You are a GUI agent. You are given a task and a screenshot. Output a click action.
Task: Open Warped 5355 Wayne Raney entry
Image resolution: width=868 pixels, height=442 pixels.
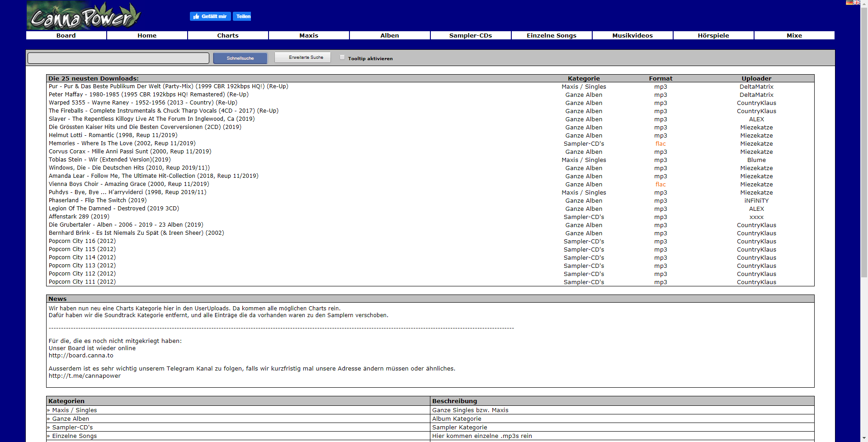tap(143, 103)
